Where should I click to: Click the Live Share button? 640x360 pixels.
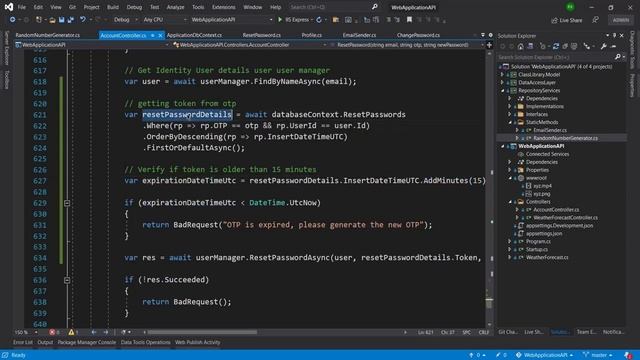coord(567,20)
